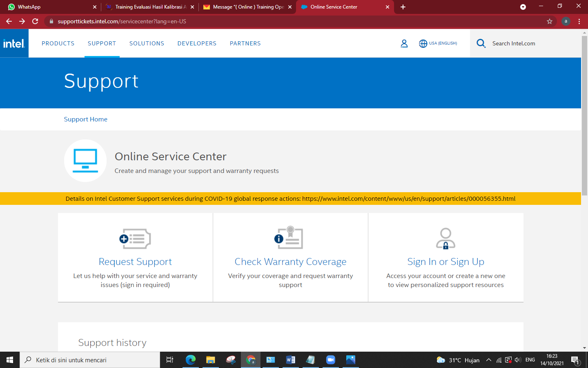Click the Online Service Center monitor icon

tap(85, 161)
